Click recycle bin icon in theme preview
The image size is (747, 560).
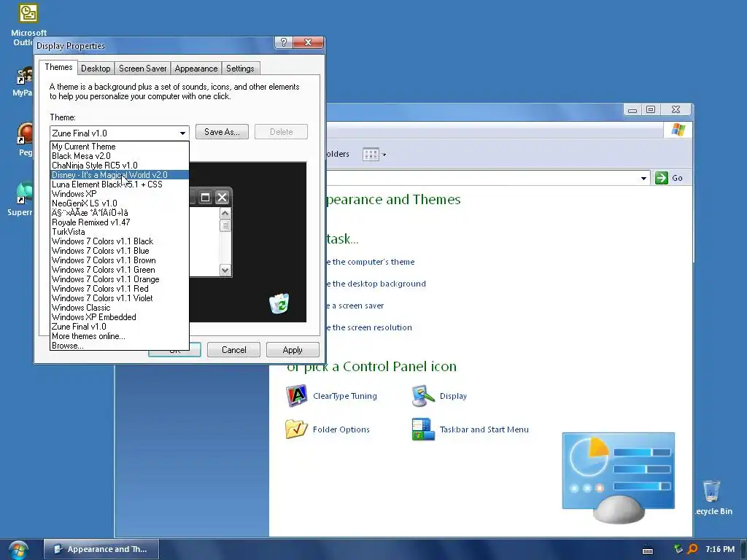pyautogui.click(x=279, y=303)
